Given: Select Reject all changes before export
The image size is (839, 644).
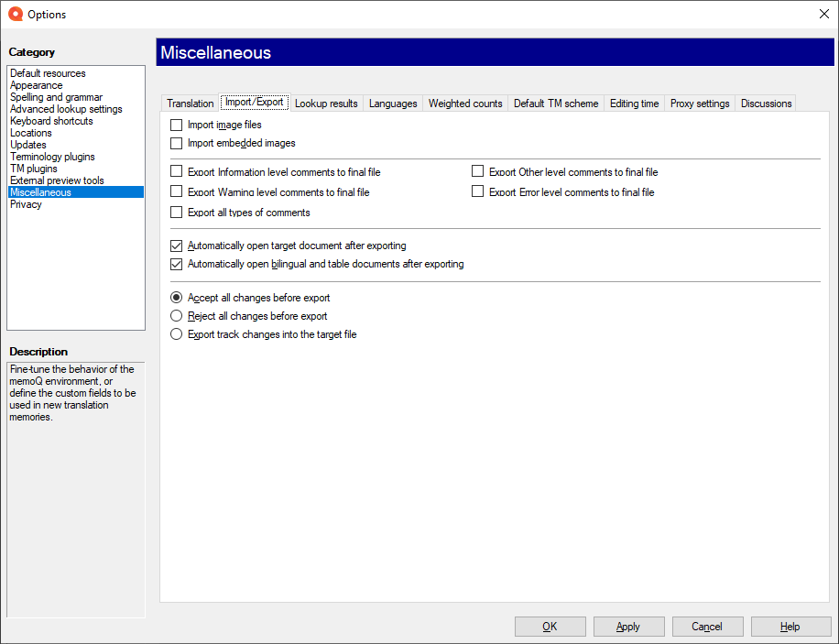Looking at the screenshot, I should (x=176, y=316).
